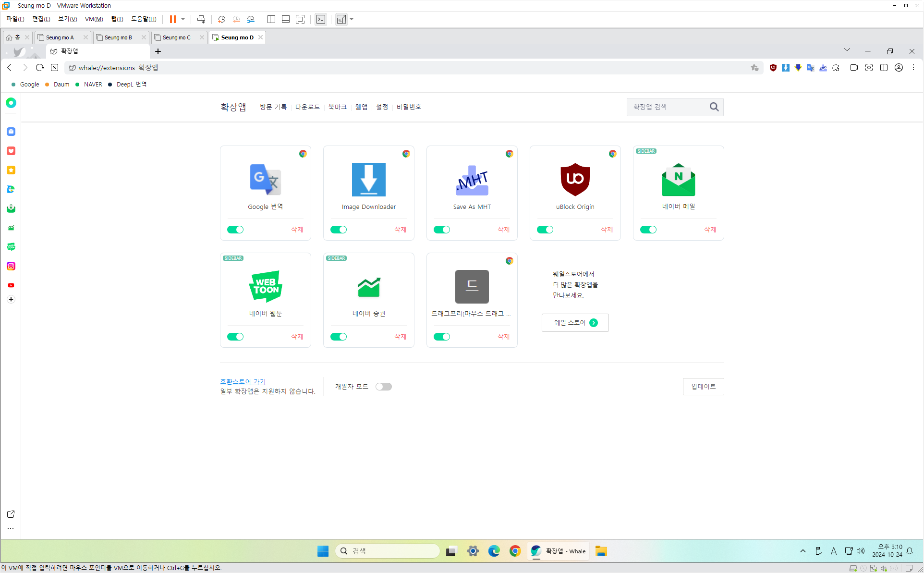Open Microsoft Edge from the taskbar

tap(494, 551)
